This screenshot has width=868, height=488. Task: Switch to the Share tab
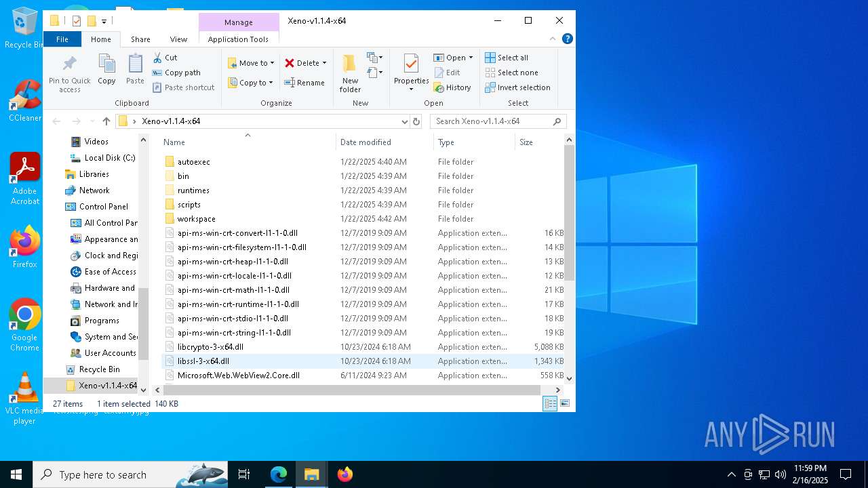pyautogui.click(x=140, y=39)
